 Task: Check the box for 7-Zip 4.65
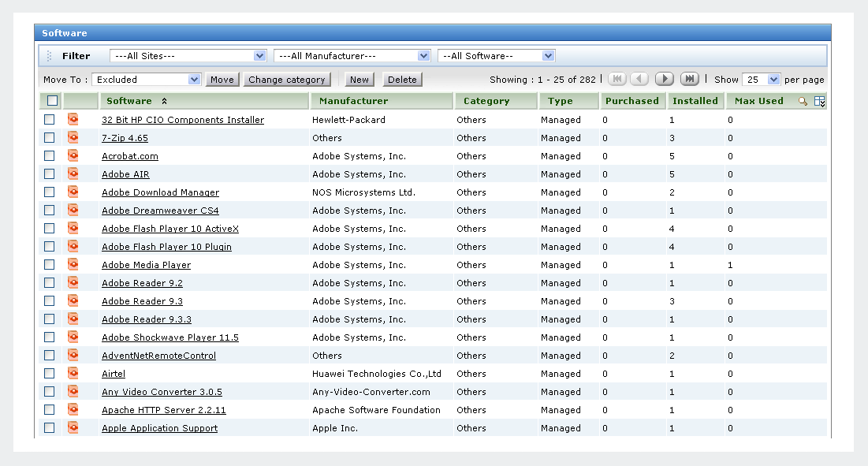coord(49,137)
